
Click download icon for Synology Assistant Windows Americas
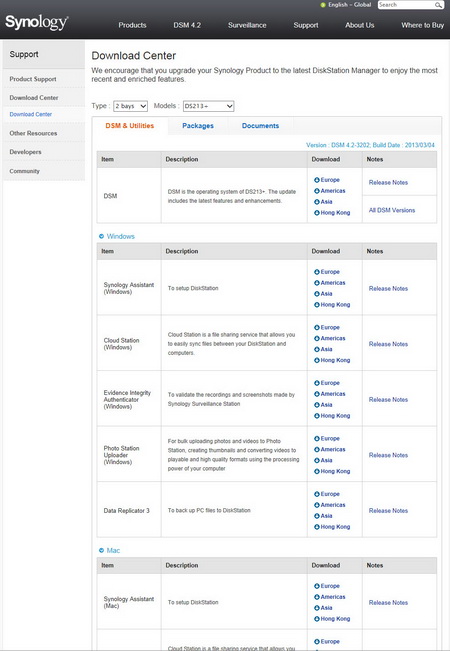click(317, 283)
